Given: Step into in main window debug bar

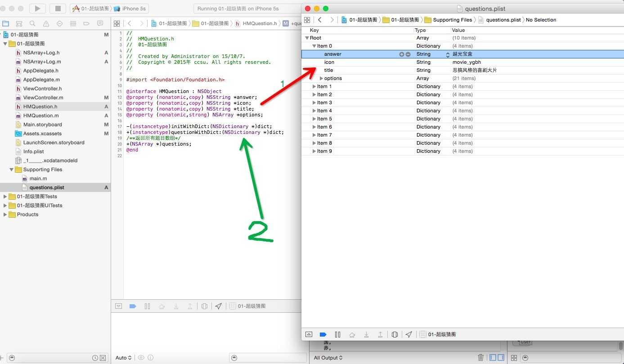Looking at the screenshot, I should tap(176, 306).
